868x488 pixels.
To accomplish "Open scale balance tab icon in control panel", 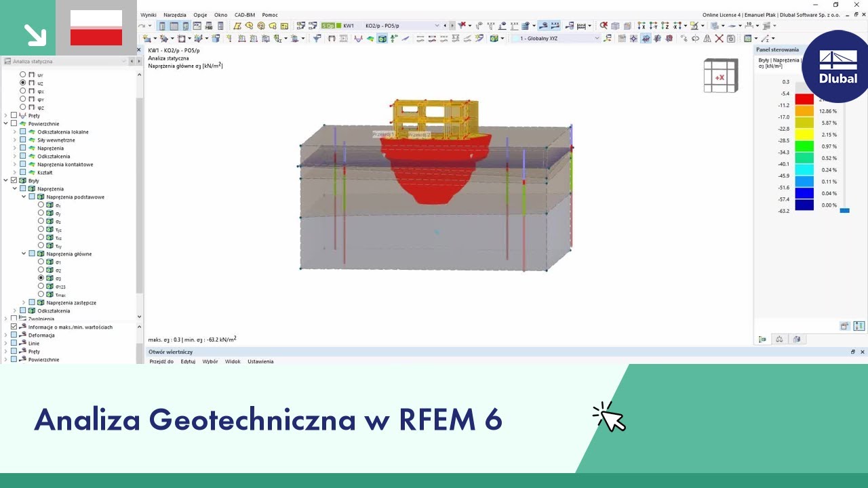I will [x=779, y=340].
